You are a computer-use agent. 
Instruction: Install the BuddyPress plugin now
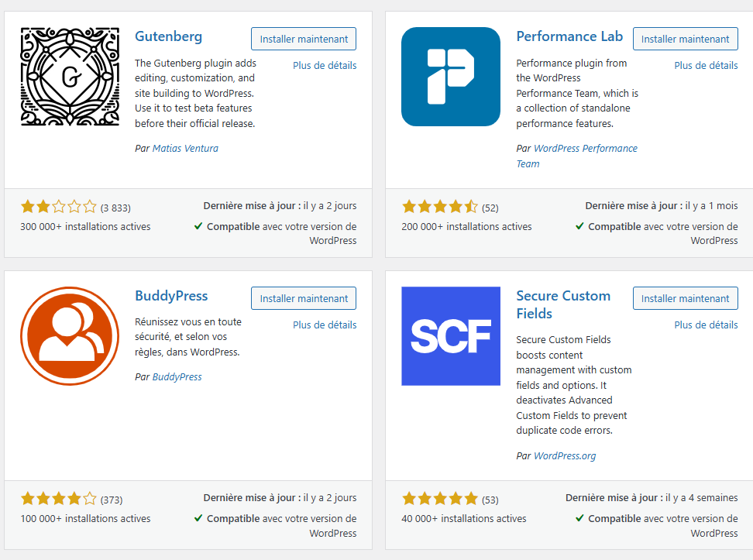pos(304,299)
